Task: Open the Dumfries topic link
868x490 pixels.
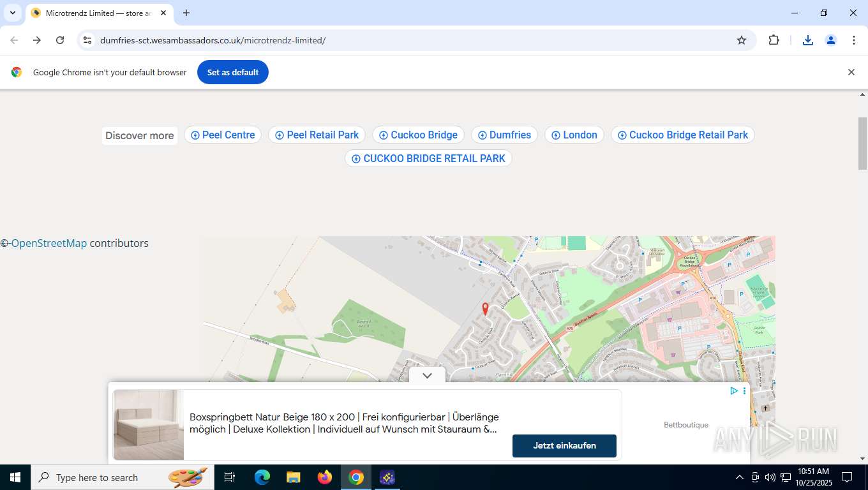Action: point(504,135)
